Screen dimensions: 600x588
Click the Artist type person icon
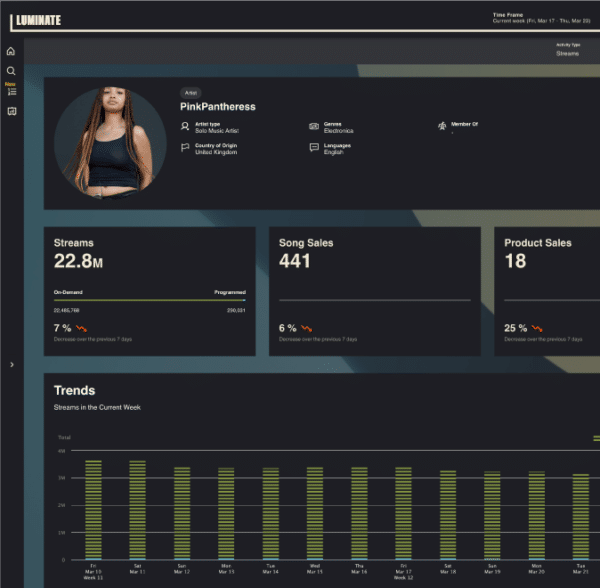(185, 126)
